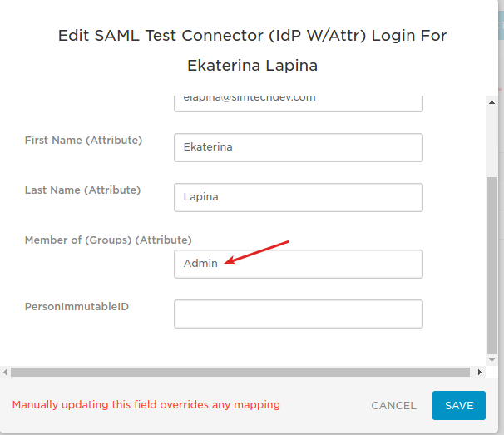
Task: Click the Member of (Groups) (Attribute) label
Action: pyautogui.click(x=108, y=240)
